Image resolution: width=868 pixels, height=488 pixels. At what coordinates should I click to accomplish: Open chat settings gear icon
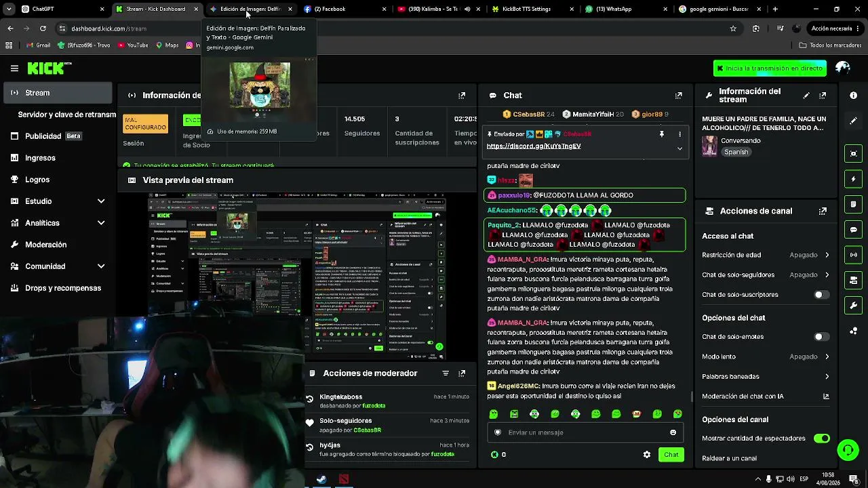[x=647, y=455]
